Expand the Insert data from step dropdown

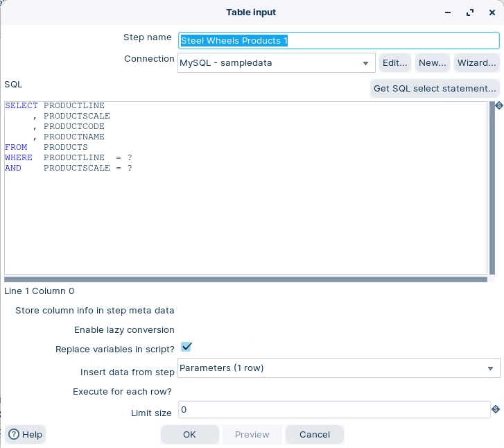click(490, 368)
